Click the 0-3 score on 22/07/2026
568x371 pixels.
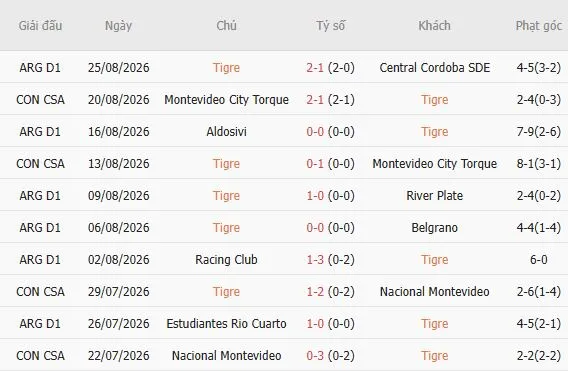click(x=315, y=355)
